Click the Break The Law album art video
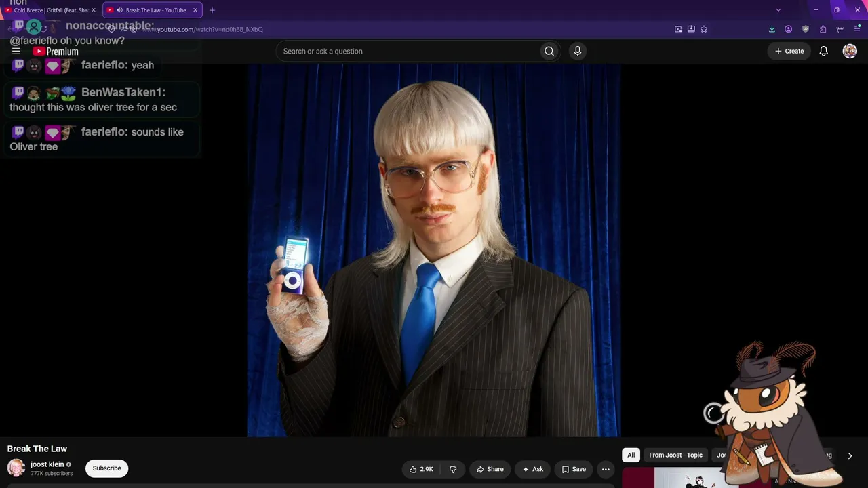868x488 pixels. tap(434, 251)
